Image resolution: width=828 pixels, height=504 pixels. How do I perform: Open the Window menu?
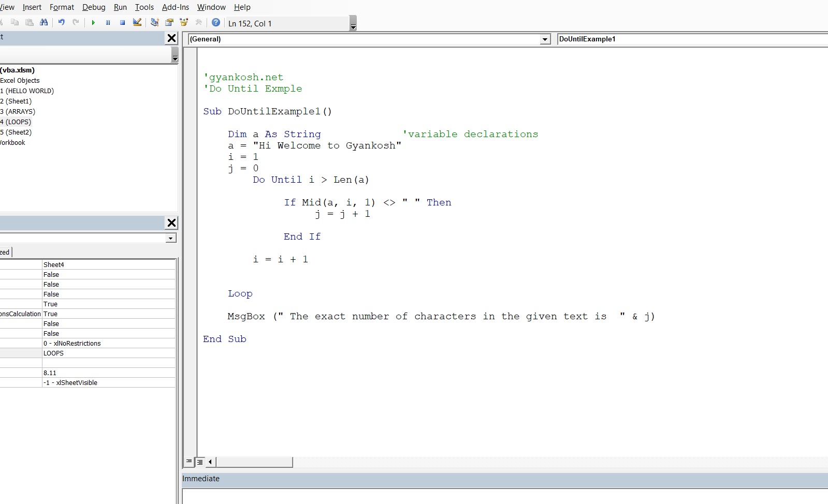pyautogui.click(x=211, y=7)
